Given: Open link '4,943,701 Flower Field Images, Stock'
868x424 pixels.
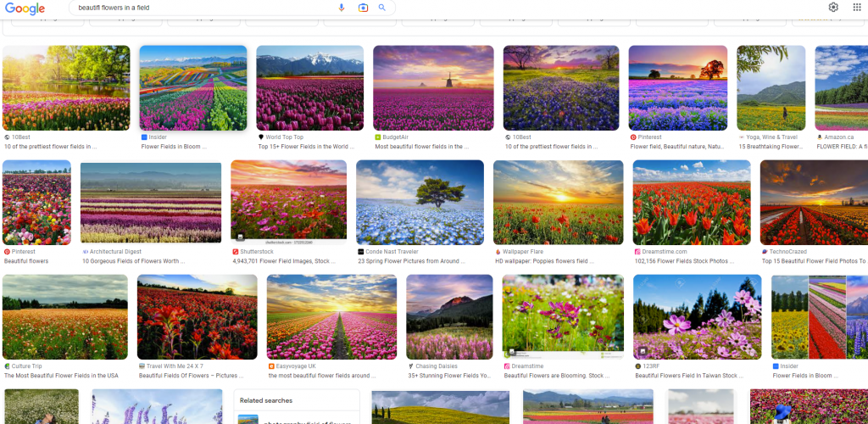Looking at the screenshot, I should pos(285,261).
